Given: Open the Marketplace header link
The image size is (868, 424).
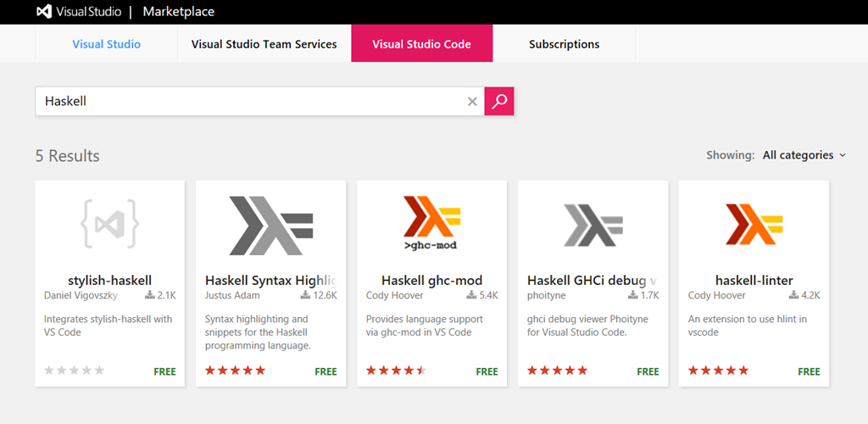Looking at the screenshot, I should [x=178, y=12].
